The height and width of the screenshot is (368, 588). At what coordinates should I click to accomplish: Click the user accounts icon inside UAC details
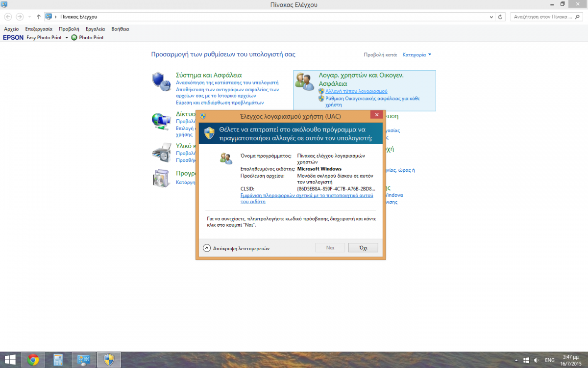(x=226, y=158)
